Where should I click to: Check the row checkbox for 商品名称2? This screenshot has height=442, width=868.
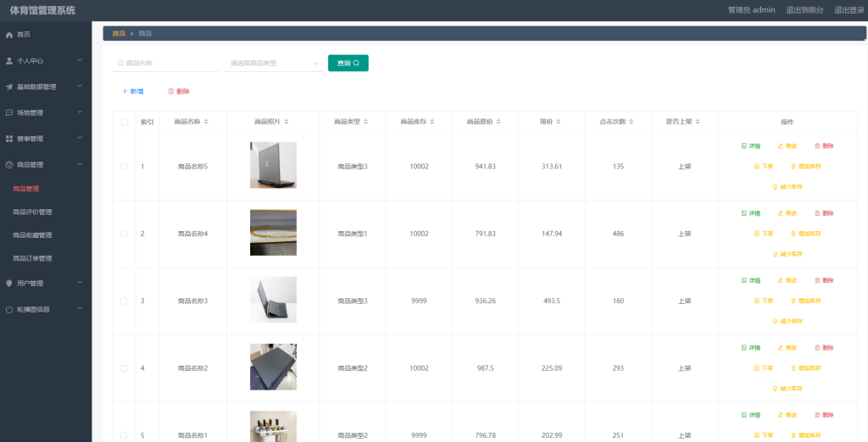[x=124, y=368]
